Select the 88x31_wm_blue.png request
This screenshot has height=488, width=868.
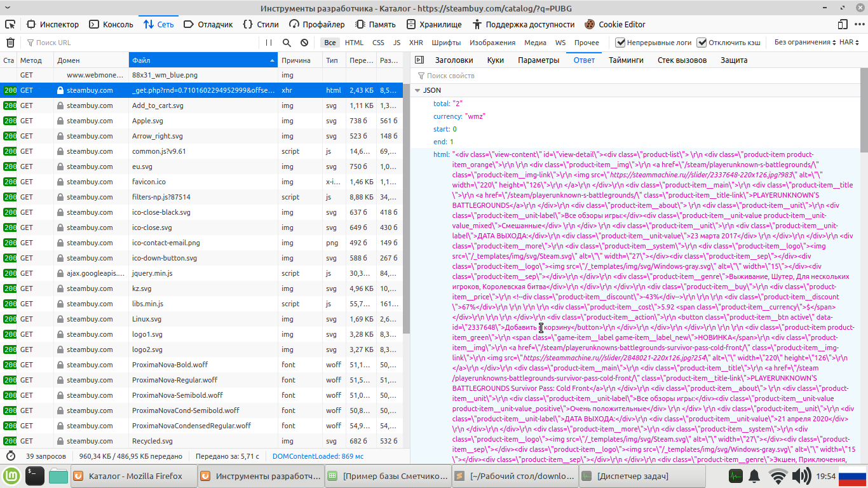coord(201,75)
